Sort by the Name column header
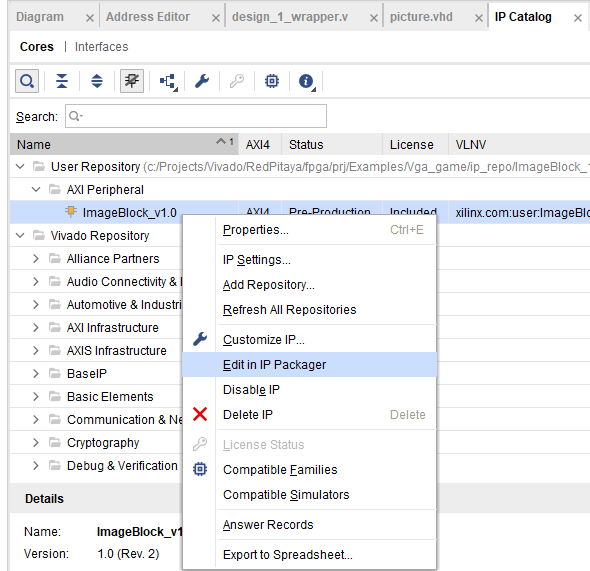Viewport: 590px width, 571px height. click(124, 144)
